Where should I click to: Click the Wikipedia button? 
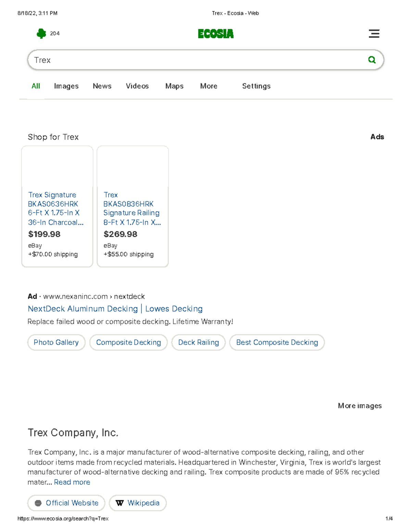(x=138, y=503)
